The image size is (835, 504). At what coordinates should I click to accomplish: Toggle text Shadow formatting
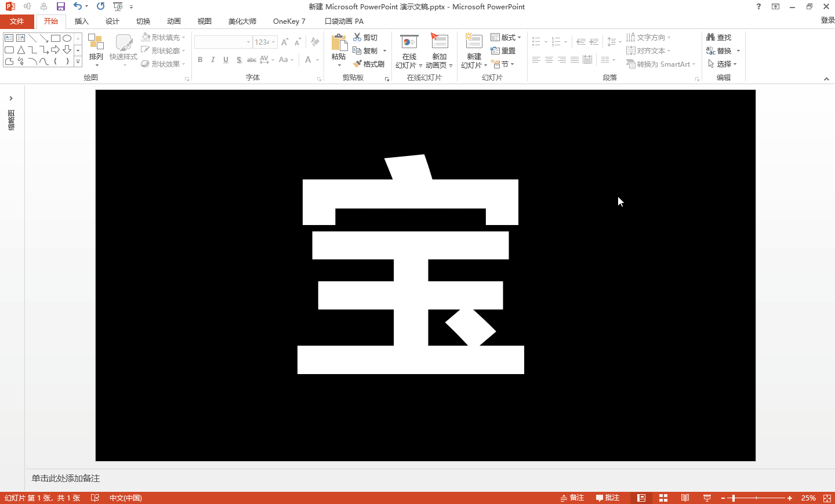pos(239,60)
